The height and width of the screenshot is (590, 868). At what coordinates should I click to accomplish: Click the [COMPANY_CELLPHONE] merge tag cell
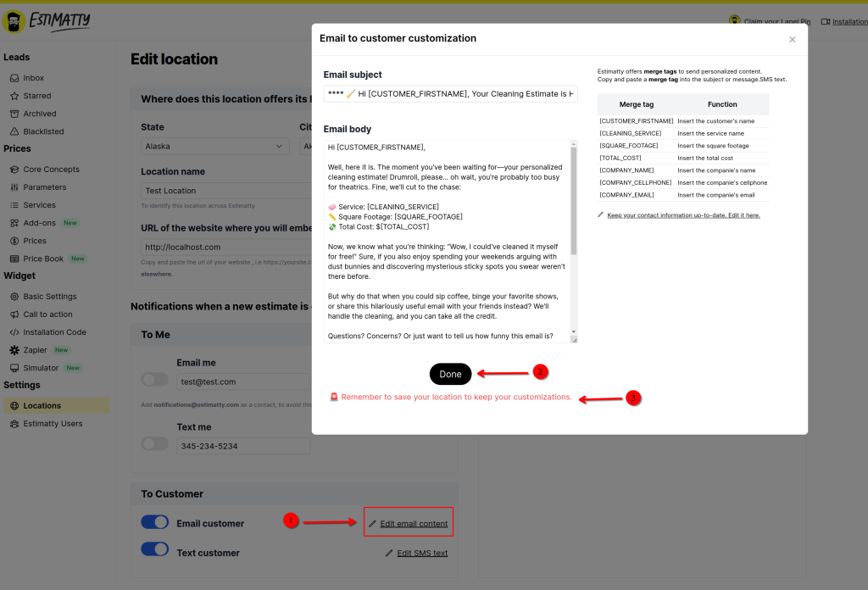637,182
